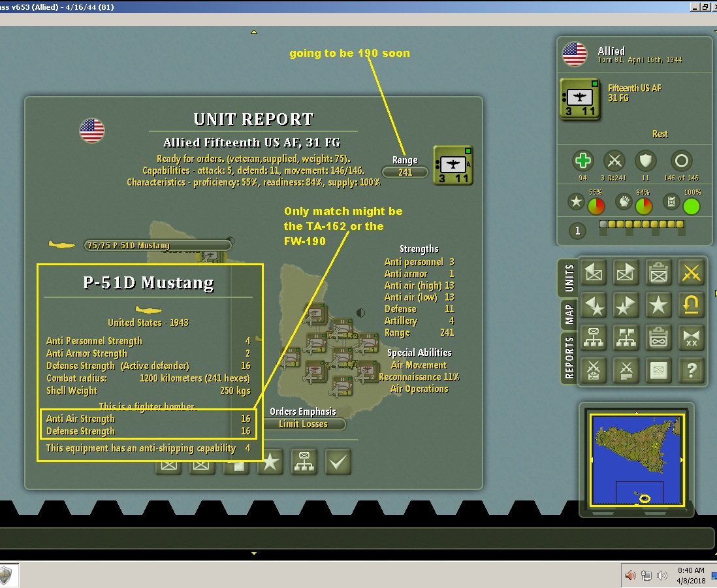Click the Limit Losses orders emphasis button

point(303,424)
